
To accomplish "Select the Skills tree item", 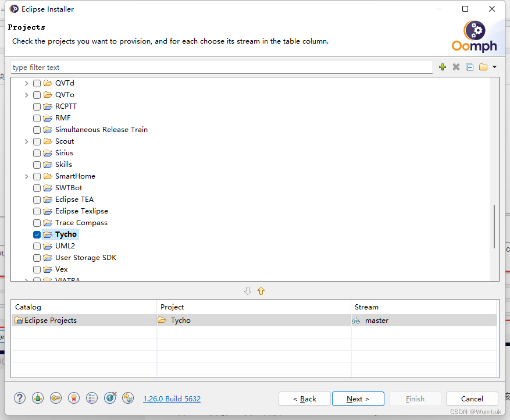I will tap(63, 165).
